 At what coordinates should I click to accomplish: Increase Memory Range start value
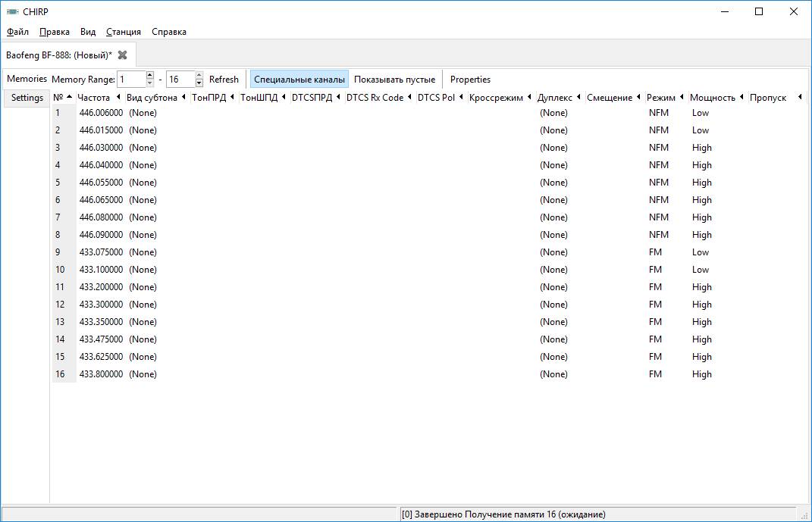click(149, 75)
